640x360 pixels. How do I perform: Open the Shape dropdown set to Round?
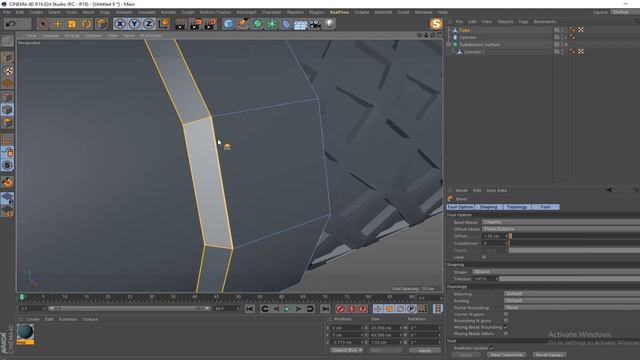tap(556, 272)
